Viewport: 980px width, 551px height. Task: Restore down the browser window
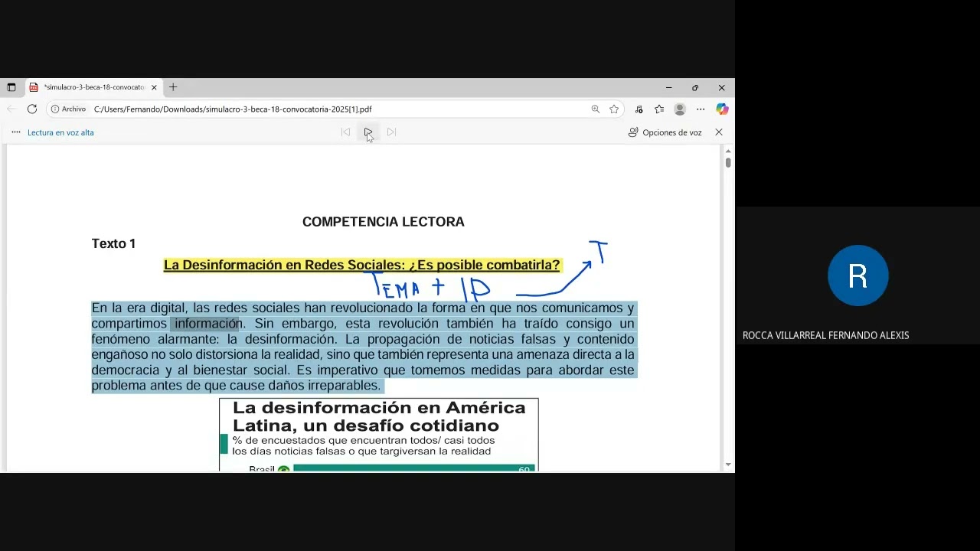point(695,87)
